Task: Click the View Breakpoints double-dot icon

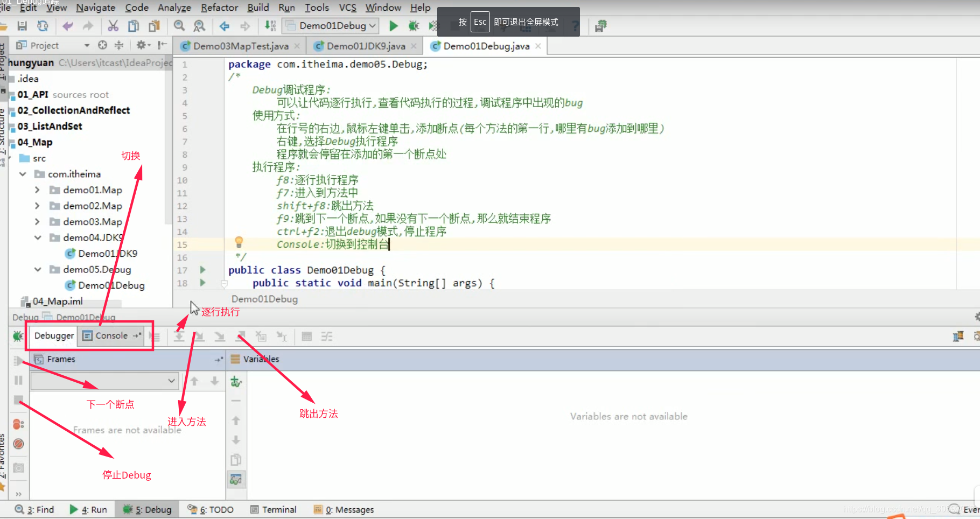Action: (18, 424)
